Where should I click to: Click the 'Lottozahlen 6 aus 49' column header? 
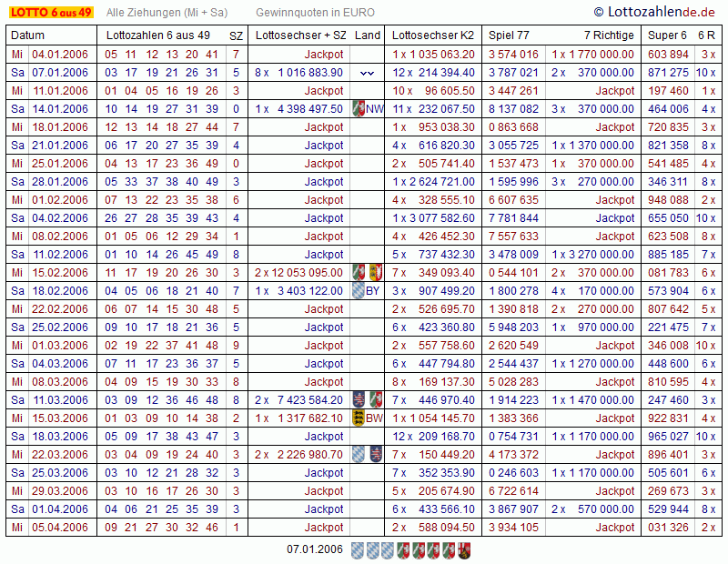point(157,35)
